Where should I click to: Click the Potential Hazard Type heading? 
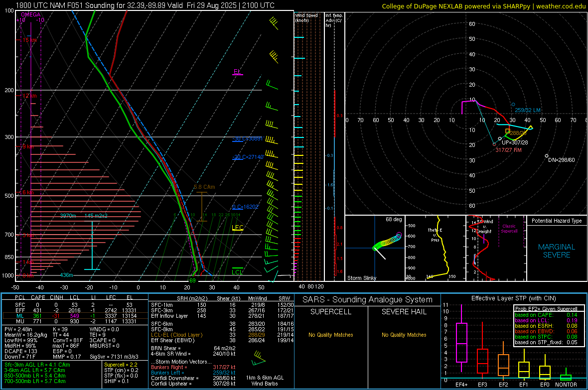[557, 221]
